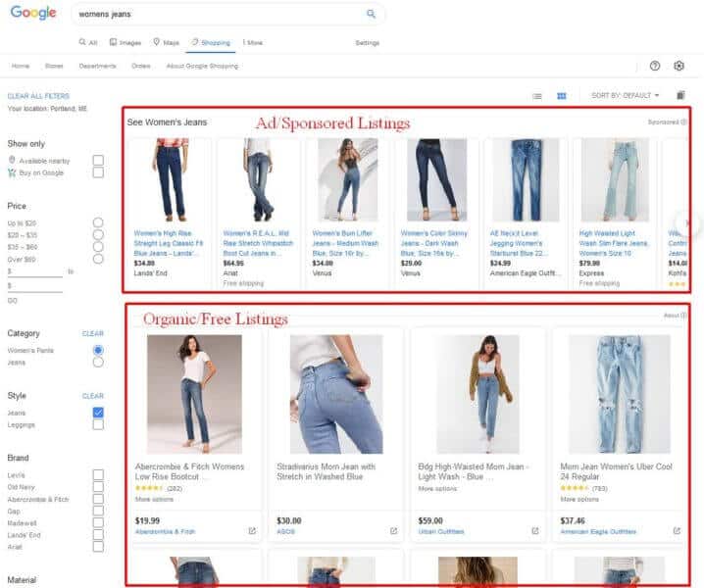Open High Waisted Light Wash Flare Jeans link

(614, 243)
